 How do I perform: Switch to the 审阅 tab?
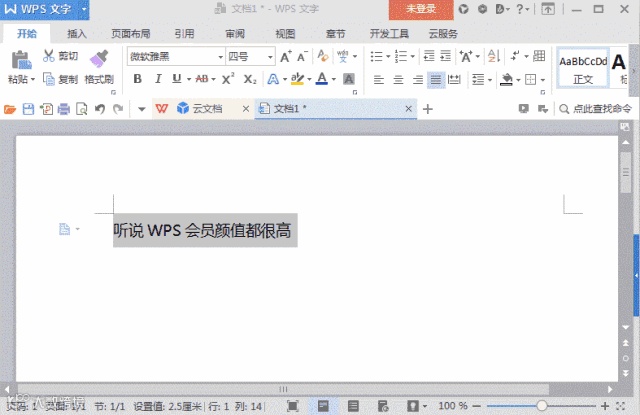tap(235, 34)
